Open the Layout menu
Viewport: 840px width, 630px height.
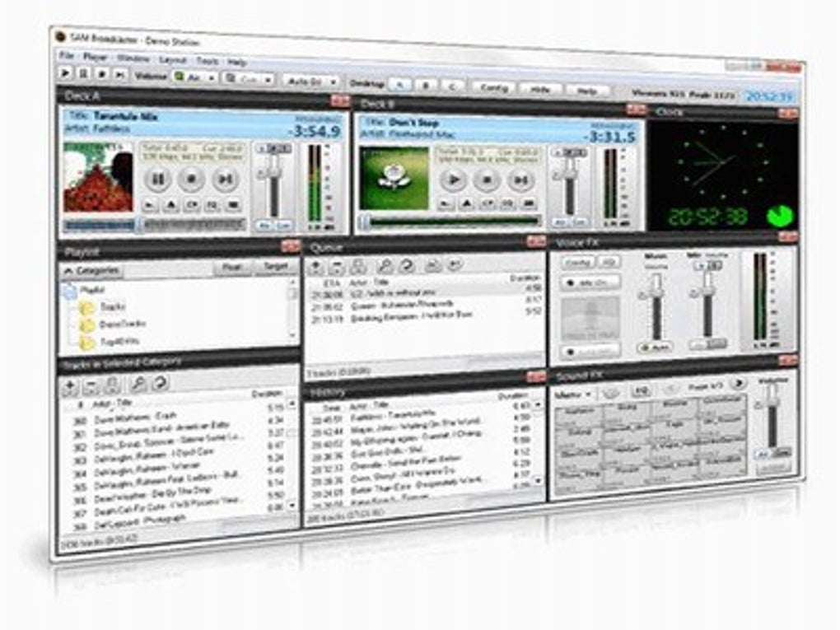pos(172,60)
